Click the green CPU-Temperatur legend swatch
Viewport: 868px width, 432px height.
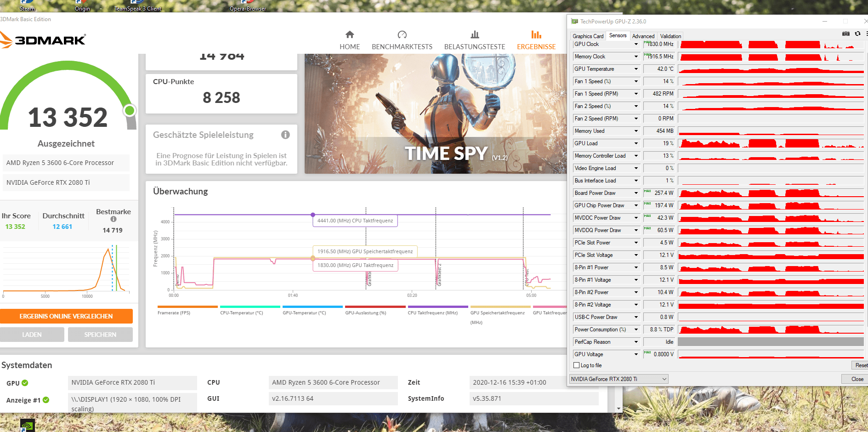tap(250, 307)
